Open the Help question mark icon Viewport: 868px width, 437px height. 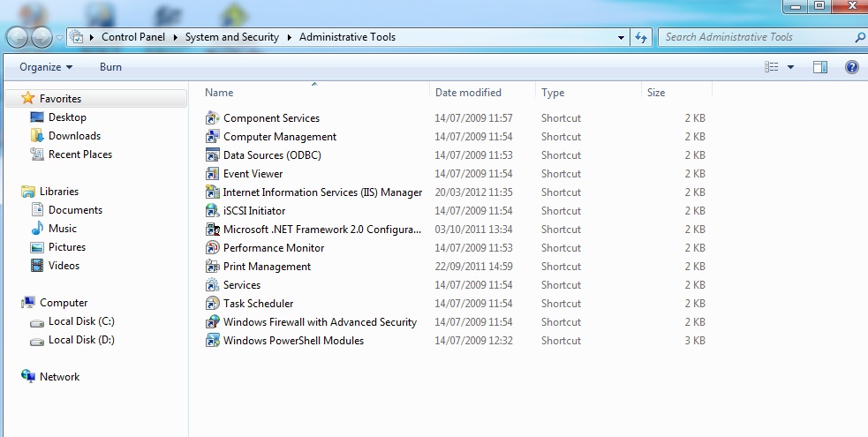852,67
